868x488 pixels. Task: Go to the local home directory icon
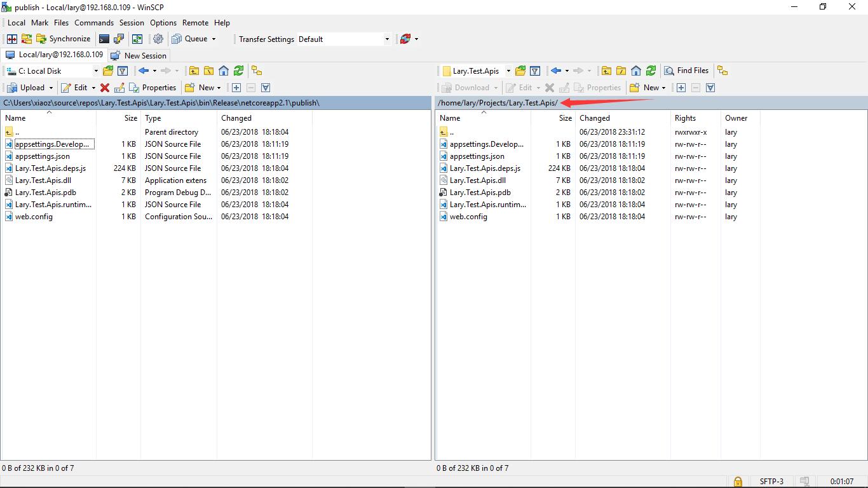click(x=224, y=71)
